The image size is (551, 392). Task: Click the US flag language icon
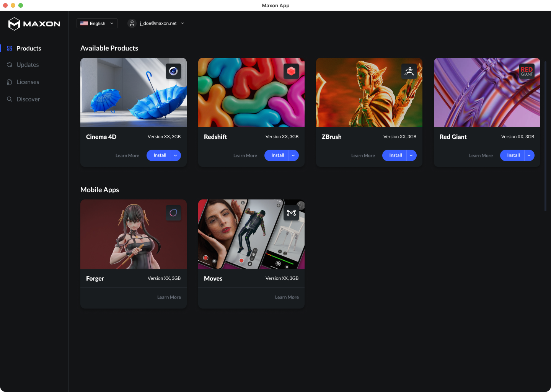(84, 23)
